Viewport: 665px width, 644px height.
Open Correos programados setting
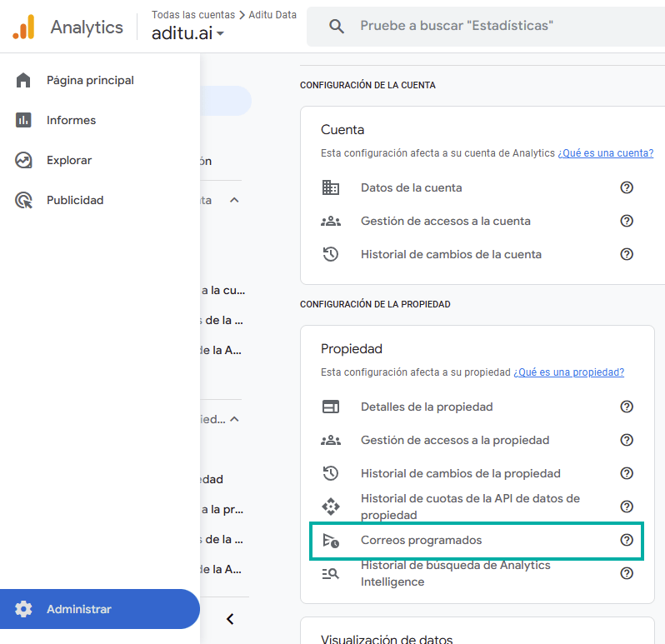point(421,540)
